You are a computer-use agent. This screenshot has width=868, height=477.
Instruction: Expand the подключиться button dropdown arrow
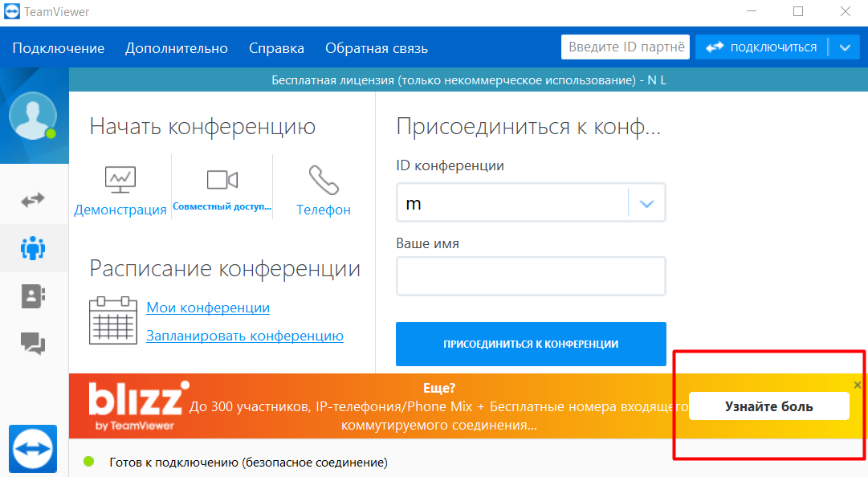pos(844,47)
